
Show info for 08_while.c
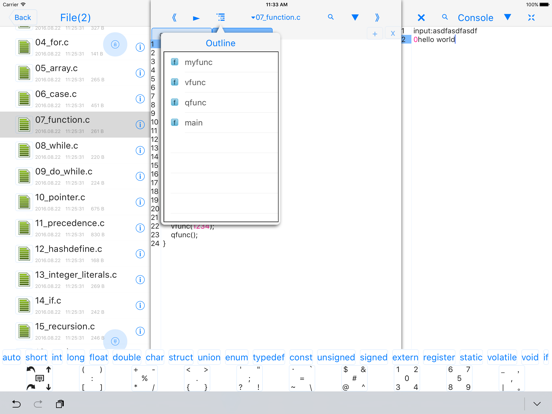pyautogui.click(x=140, y=150)
